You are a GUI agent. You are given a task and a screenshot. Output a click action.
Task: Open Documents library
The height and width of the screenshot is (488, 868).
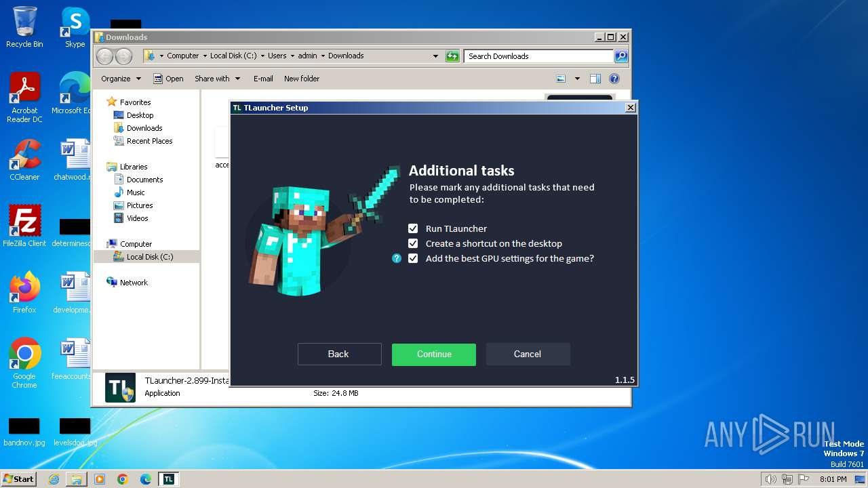point(144,180)
